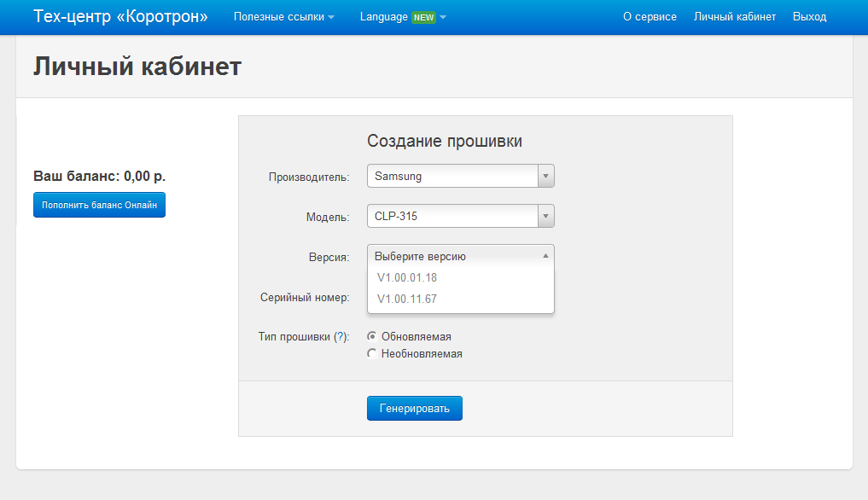Image resolution: width=868 pixels, height=500 pixels.
Task: Click the Ваш баланс: 0,00 р. text
Action: 100,176
